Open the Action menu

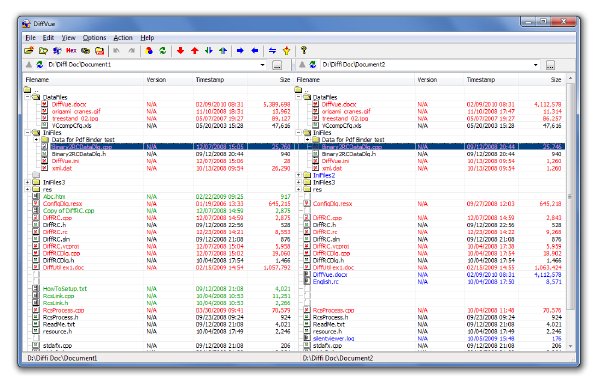point(123,37)
